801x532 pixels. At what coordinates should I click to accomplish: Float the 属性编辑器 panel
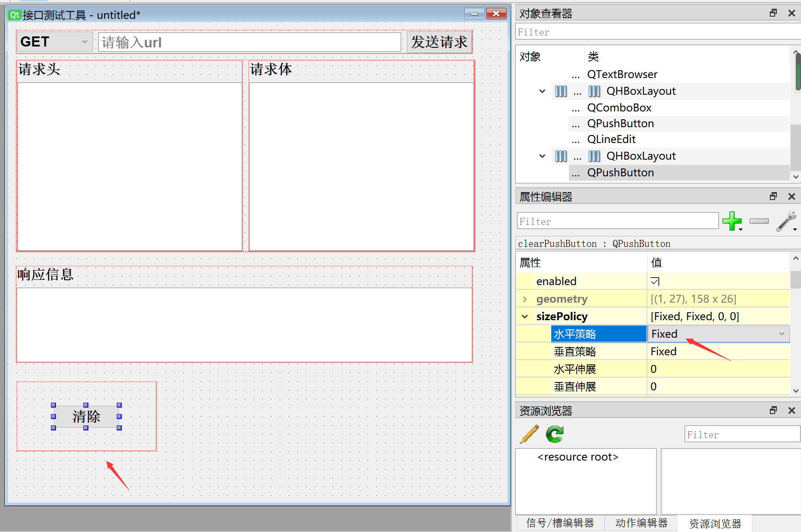pyautogui.click(x=773, y=196)
